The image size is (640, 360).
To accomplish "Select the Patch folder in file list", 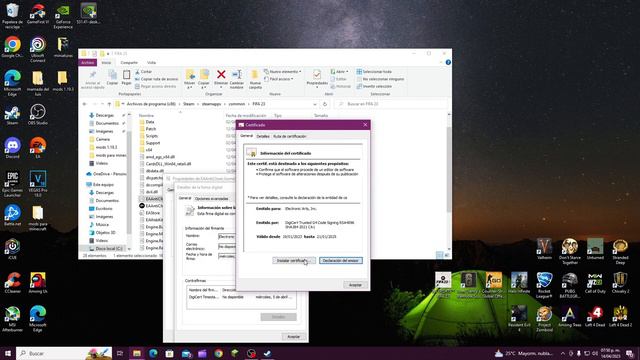I will 151,129.
